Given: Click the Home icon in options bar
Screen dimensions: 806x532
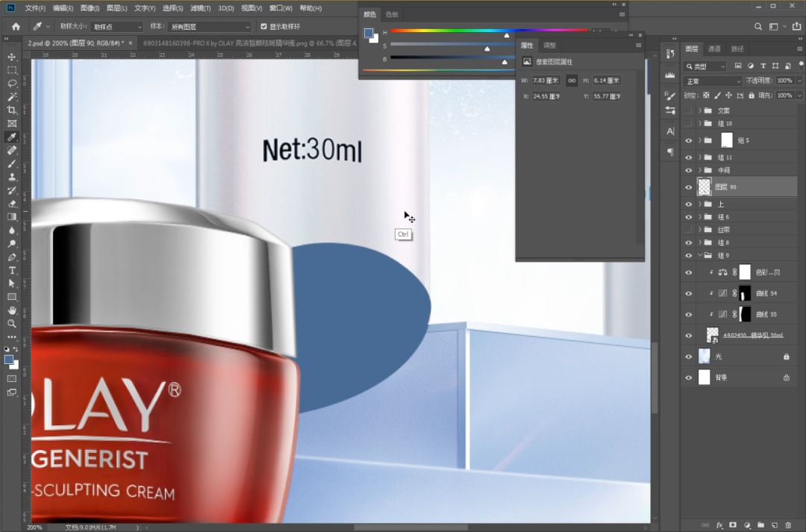Looking at the screenshot, I should 16,26.
